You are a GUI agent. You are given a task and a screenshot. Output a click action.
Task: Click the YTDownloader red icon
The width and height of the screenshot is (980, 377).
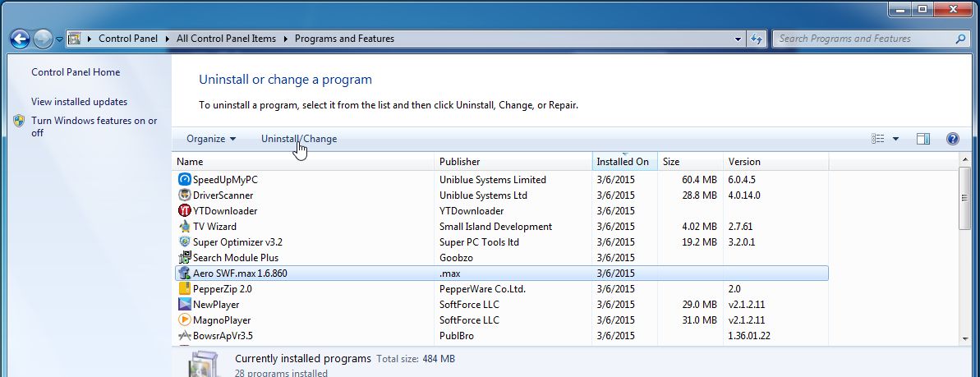tap(185, 211)
